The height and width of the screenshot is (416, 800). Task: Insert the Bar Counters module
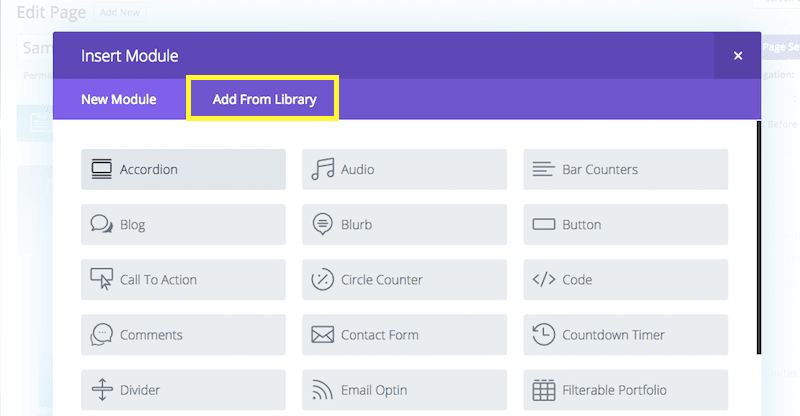pyautogui.click(x=626, y=169)
